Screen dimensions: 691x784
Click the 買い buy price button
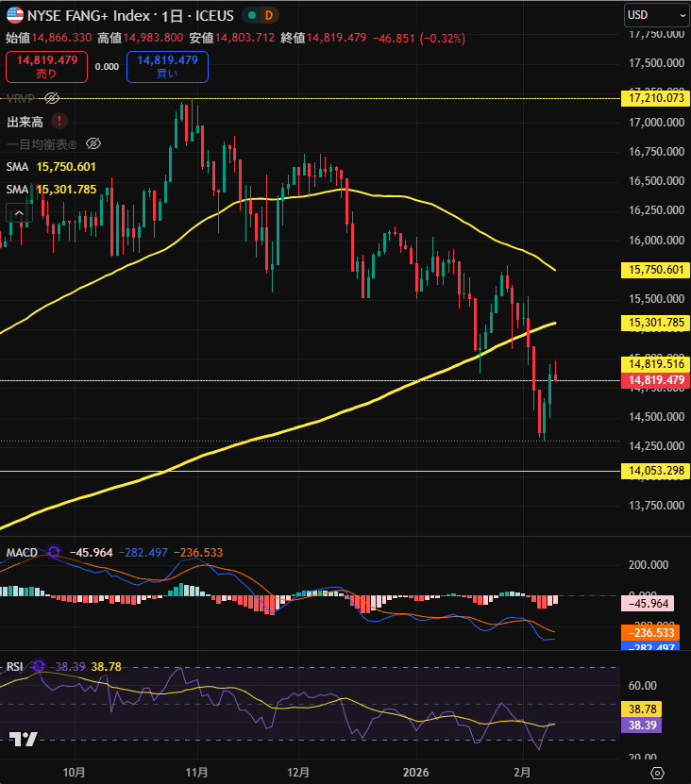pos(167,66)
